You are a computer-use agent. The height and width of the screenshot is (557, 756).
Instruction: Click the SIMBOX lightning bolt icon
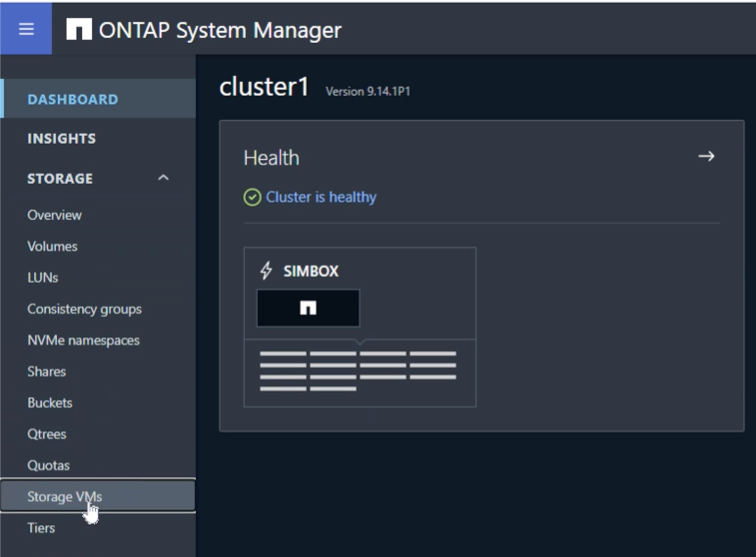tap(266, 271)
